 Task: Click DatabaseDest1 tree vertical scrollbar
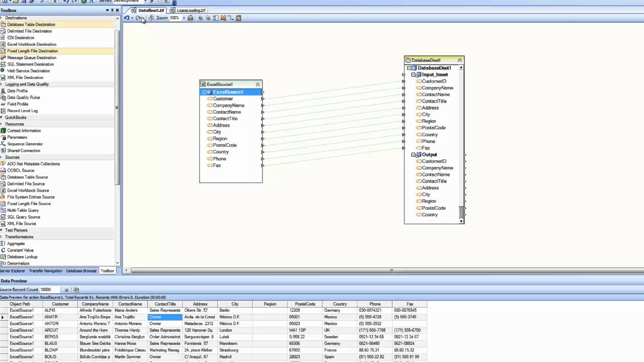pos(461,213)
